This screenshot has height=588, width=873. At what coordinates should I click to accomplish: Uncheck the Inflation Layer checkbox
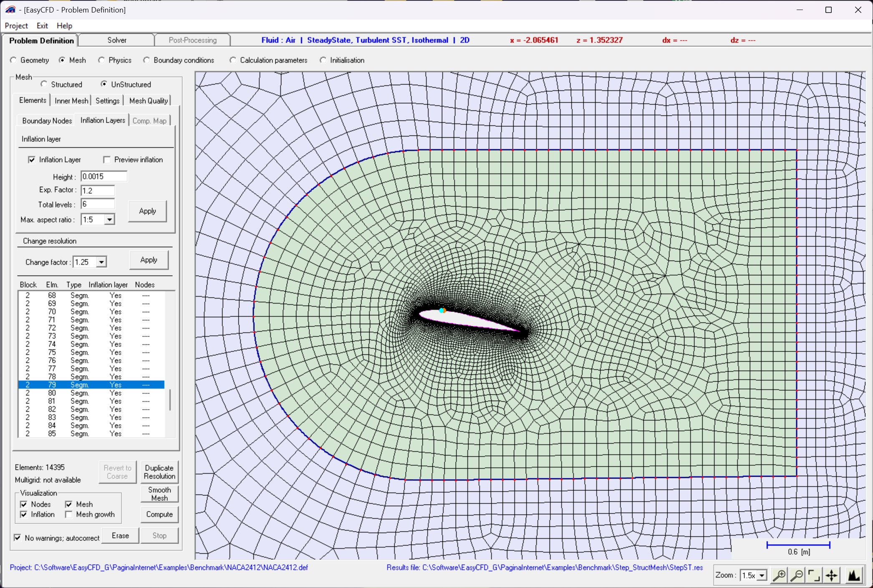point(32,160)
